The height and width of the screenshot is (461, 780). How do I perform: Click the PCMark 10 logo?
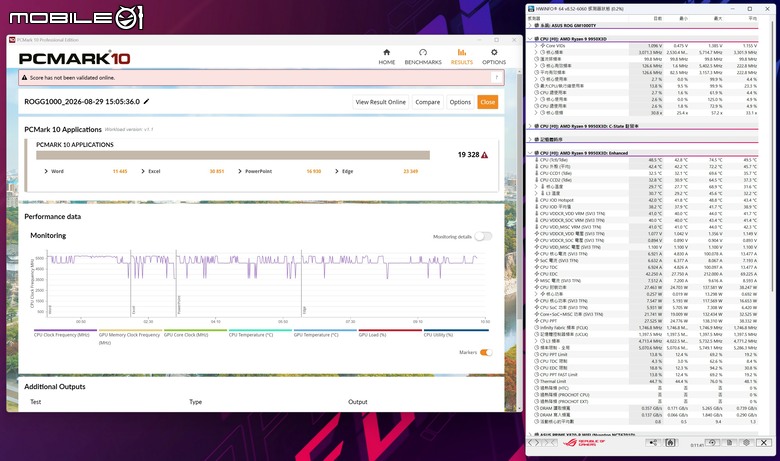pyautogui.click(x=75, y=58)
